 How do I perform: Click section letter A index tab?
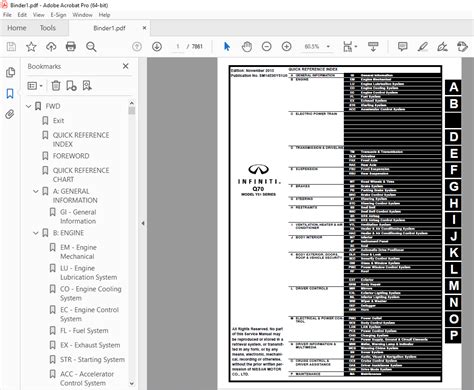pos(453,87)
